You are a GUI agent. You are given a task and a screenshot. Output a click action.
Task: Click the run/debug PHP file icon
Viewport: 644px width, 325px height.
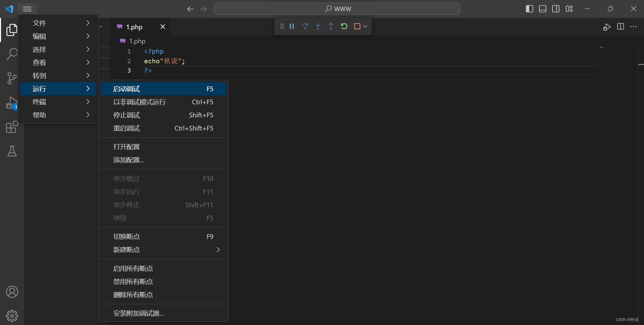tap(607, 27)
